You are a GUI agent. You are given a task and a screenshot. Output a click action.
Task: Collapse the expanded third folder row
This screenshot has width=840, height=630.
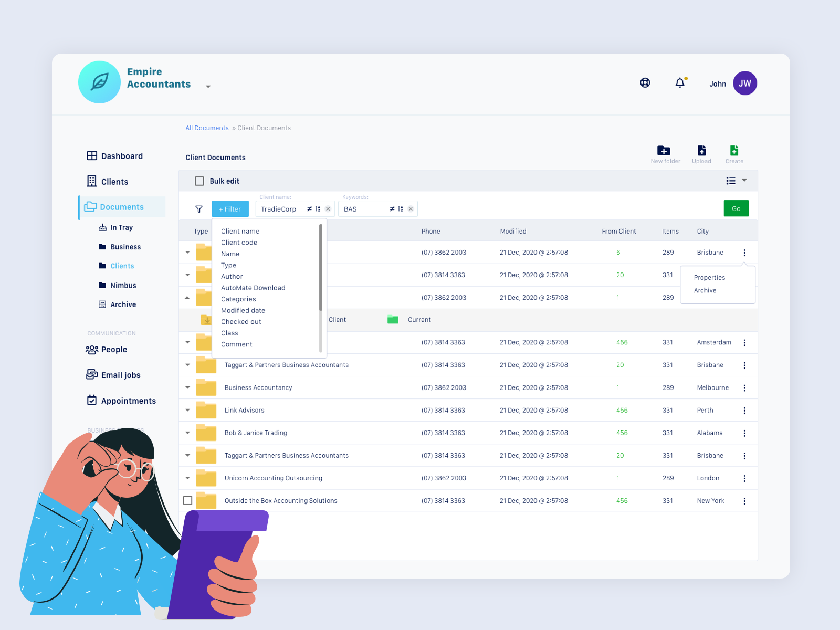pyautogui.click(x=187, y=298)
